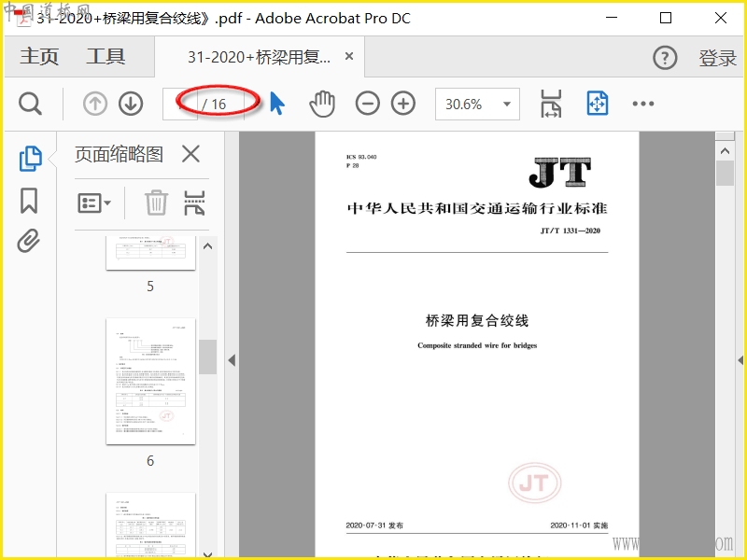The width and height of the screenshot is (747, 560).
Task: Click document scrollbar up arrow
Action: point(726,151)
